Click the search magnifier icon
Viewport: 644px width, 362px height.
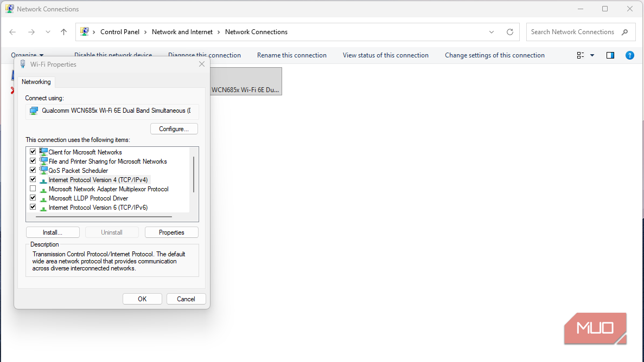pos(624,32)
